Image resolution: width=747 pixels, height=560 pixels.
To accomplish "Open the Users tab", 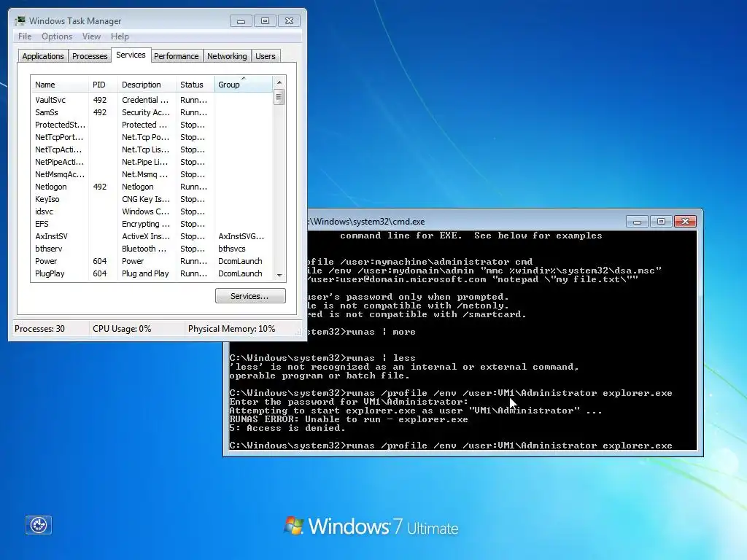I will click(x=266, y=56).
